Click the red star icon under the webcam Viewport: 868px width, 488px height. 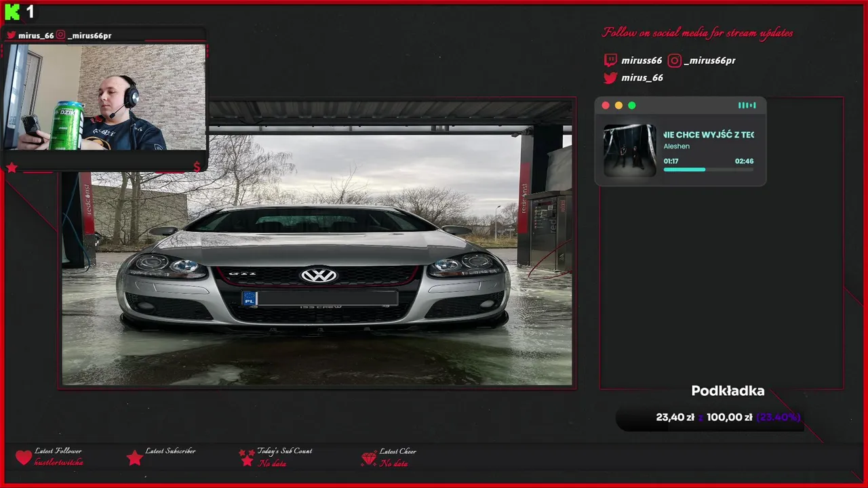click(12, 167)
